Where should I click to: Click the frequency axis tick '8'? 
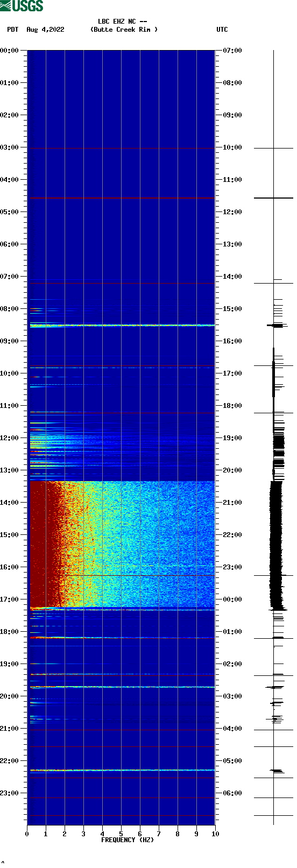178,834
